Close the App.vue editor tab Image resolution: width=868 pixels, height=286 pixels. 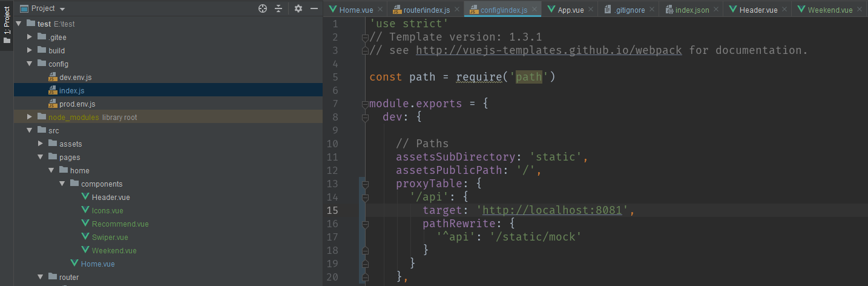point(591,10)
